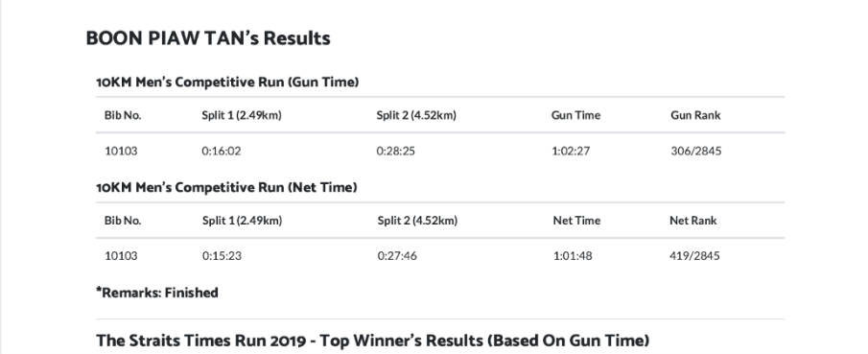Viewport: 868px width, 354px height.
Task: Click Split 2 (4.52km) header in Gun Time table
Action: pos(416,115)
